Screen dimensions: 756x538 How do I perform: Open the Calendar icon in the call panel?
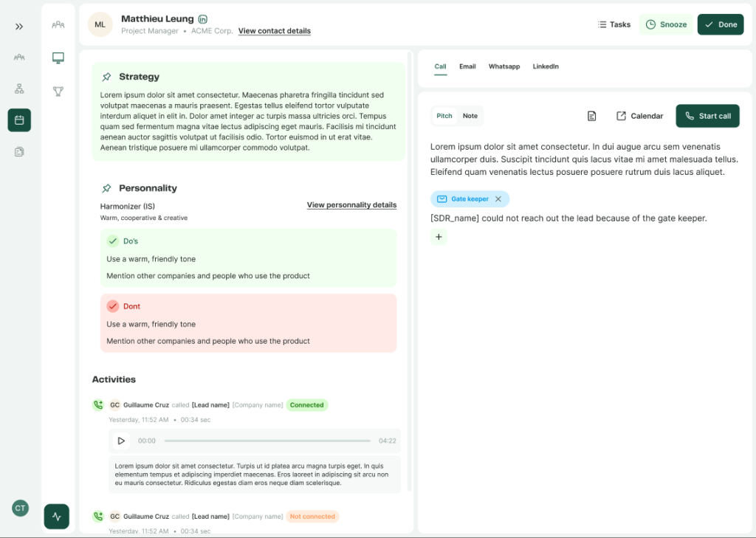[639, 116]
